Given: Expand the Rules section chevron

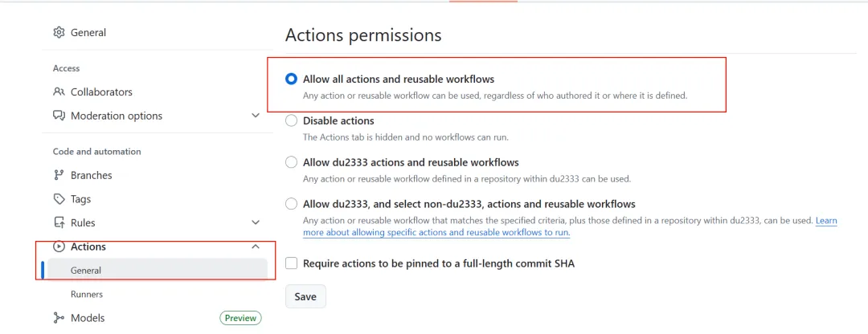Looking at the screenshot, I should point(256,223).
